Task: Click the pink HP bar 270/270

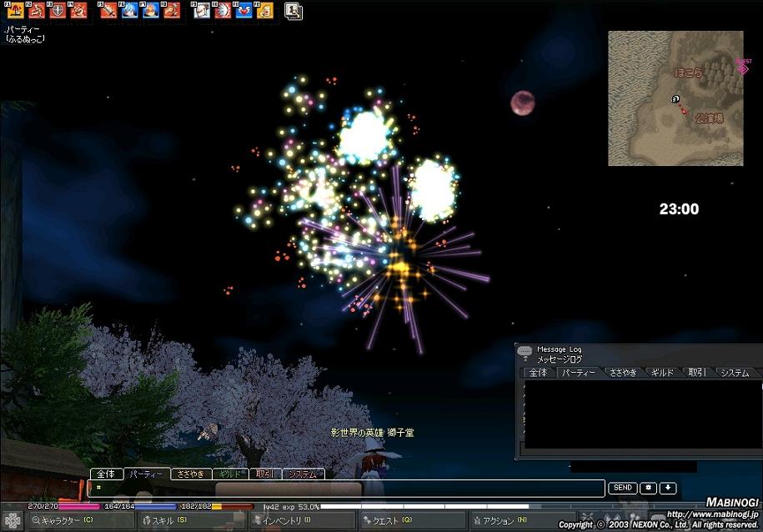Action: [63, 507]
